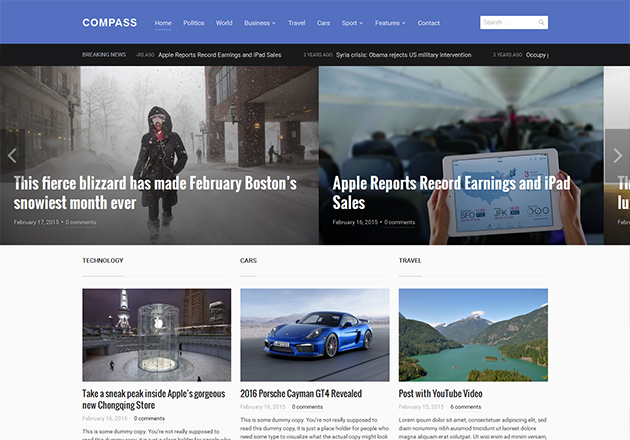630x440 pixels.
Task: Click the BREAKING NEWS label
Action: (x=104, y=55)
